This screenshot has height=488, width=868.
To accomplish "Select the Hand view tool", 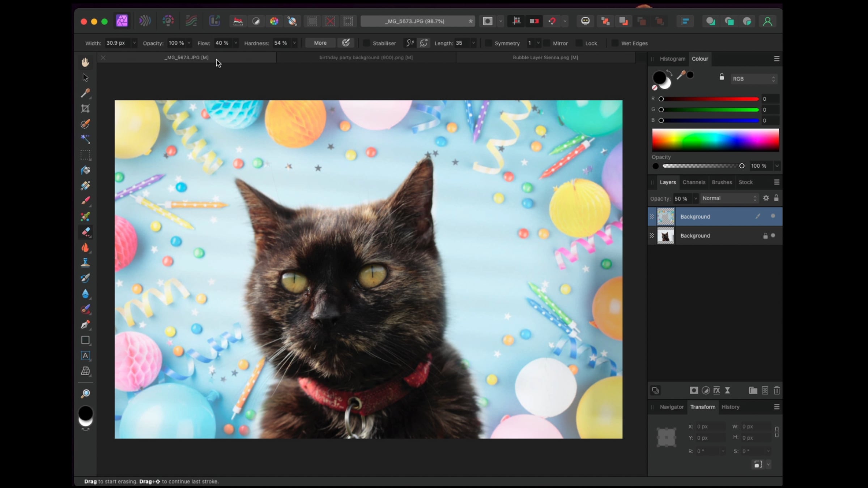I will click(85, 62).
